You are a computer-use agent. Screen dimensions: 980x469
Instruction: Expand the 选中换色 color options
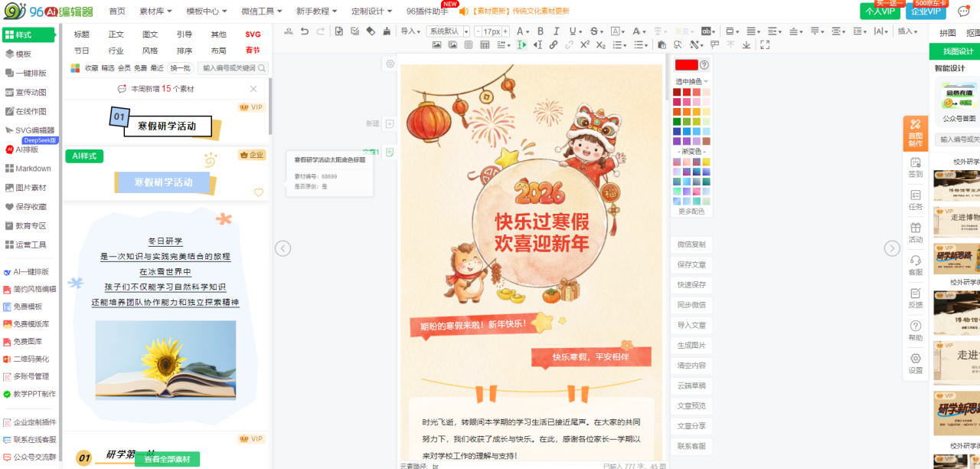[691, 81]
